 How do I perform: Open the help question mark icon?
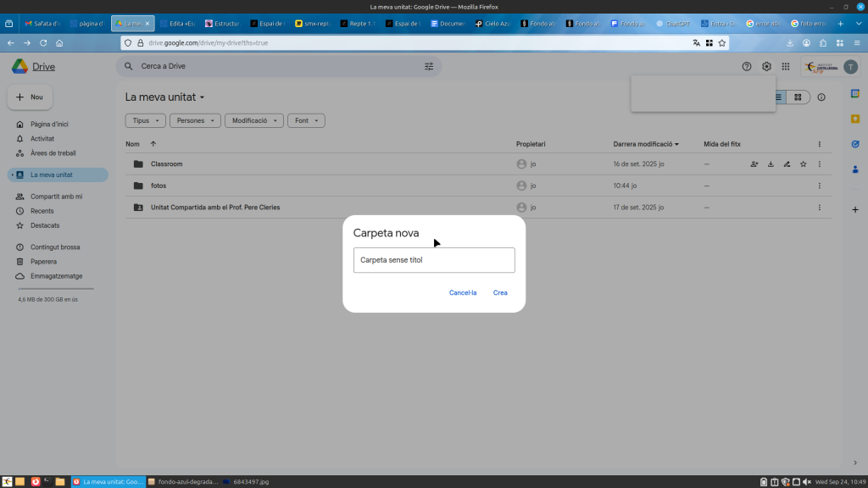(747, 66)
